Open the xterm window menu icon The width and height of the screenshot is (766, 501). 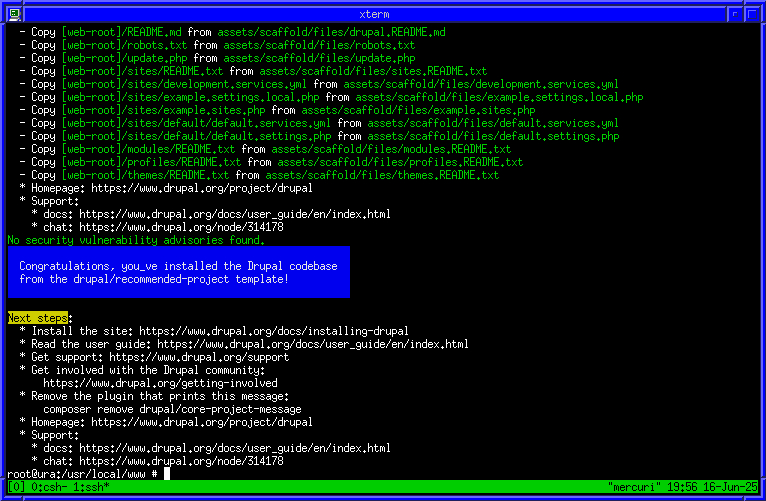[15, 14]
